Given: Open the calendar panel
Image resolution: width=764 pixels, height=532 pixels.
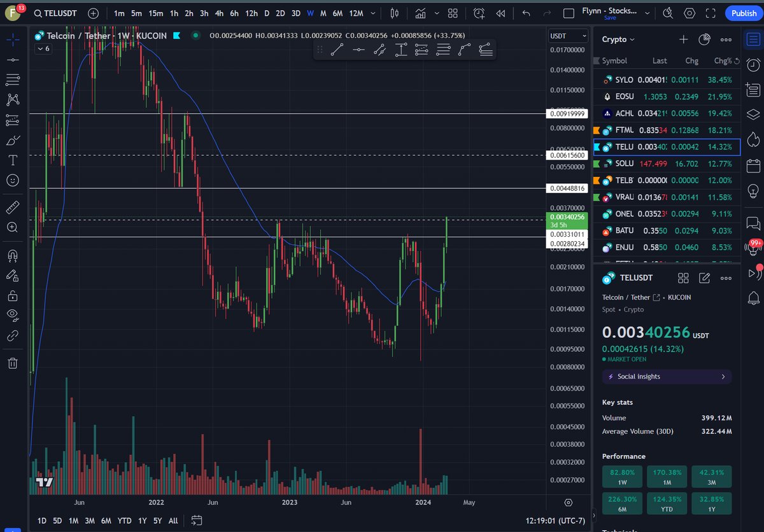Looking at the screenshot, I should click(753, 166).
